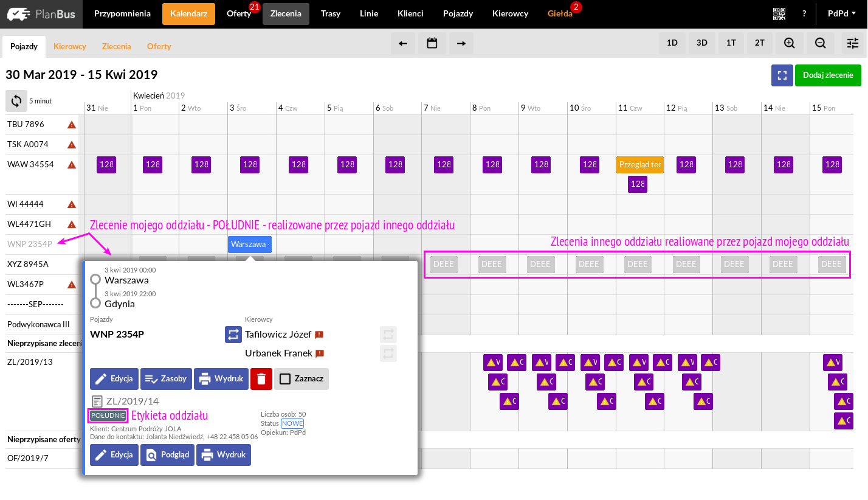868x500 pixels.
Task: Switch to the Oferty tab below header
Action: pos(159,46)
